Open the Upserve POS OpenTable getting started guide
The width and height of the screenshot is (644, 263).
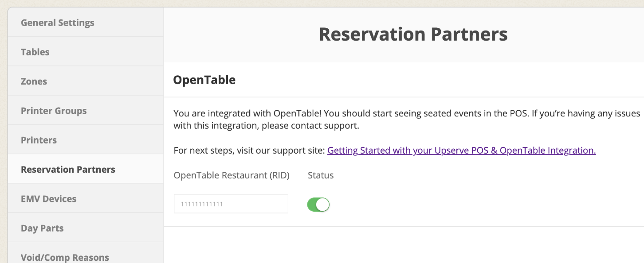[461, 150]
